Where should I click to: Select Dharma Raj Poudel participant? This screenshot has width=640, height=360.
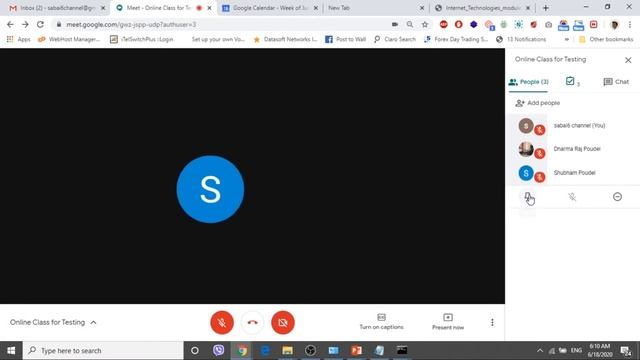click(573, 149)
